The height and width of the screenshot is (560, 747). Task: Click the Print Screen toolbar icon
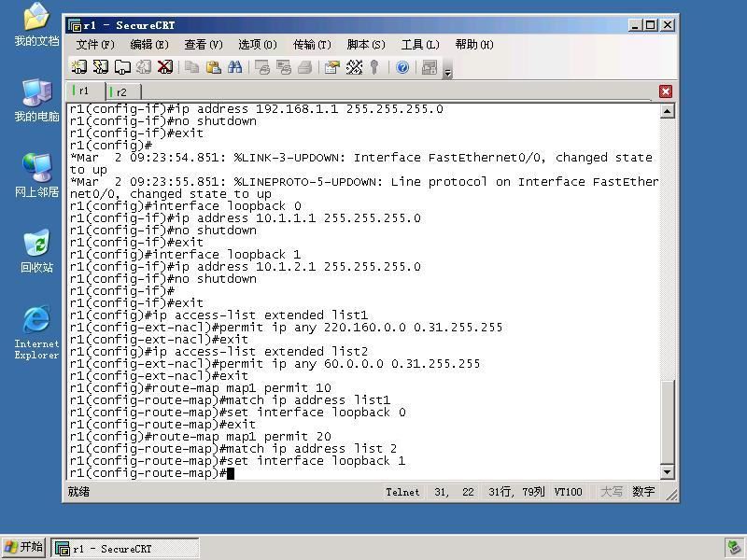point(262,67)
